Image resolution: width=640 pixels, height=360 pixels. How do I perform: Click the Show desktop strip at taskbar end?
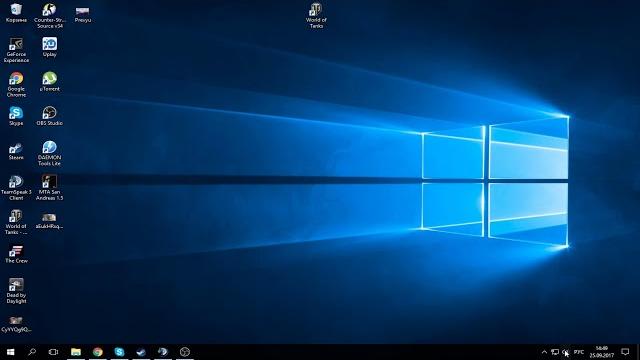(638, 352)
